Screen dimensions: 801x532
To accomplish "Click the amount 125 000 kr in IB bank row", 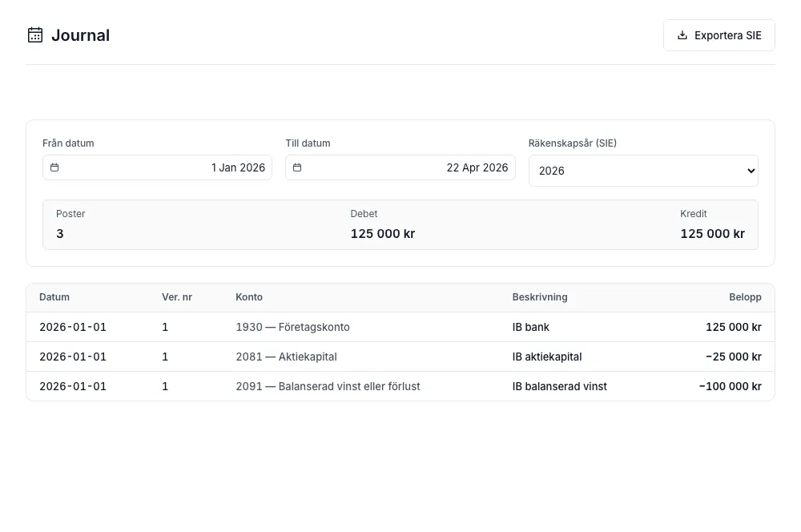I will coord(734,327).
